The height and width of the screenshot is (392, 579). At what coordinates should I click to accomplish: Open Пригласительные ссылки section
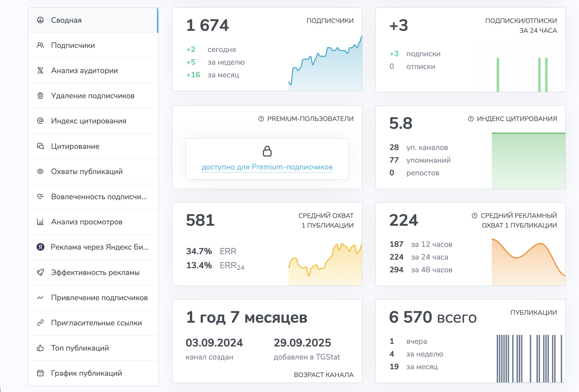coord(96,323)
